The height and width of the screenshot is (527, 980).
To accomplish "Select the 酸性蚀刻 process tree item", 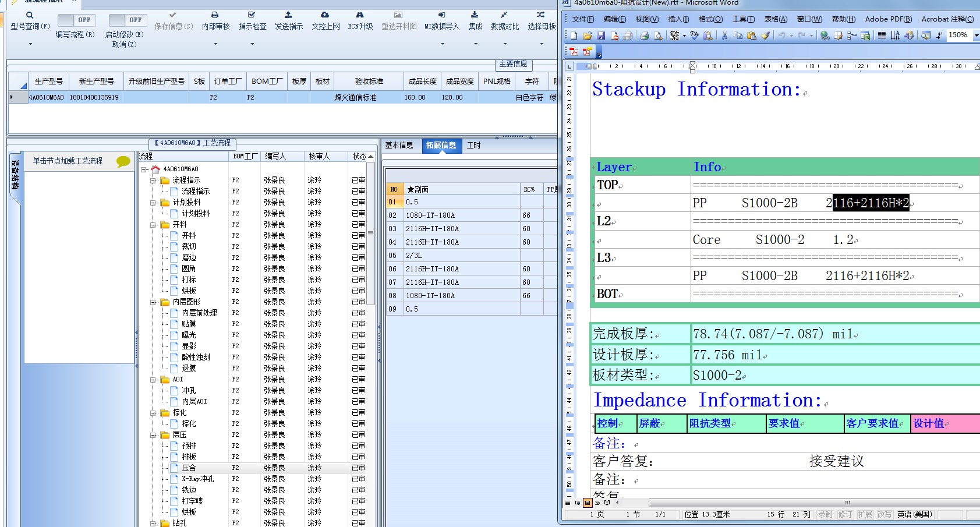I will click(x=196, y=358).
